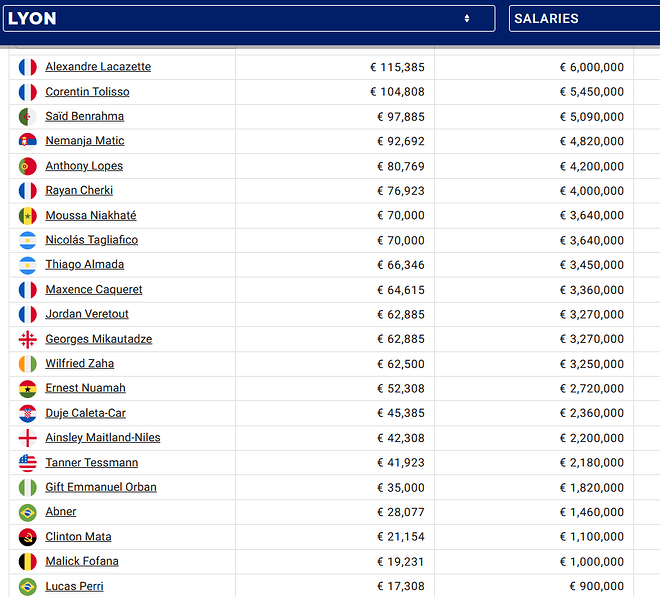Select the annual salary € 2,360,000
This screenshot has height=597, width=660.
(591, 413)
